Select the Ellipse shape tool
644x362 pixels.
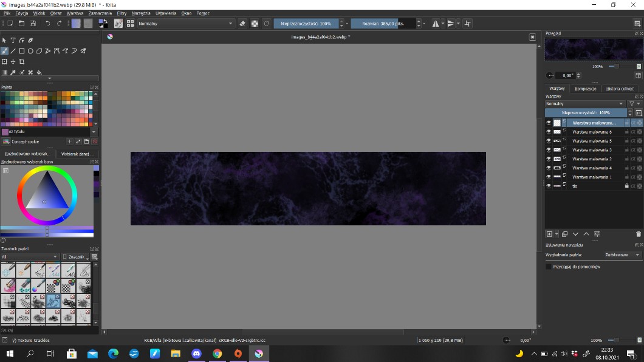[x=30, y=51]
